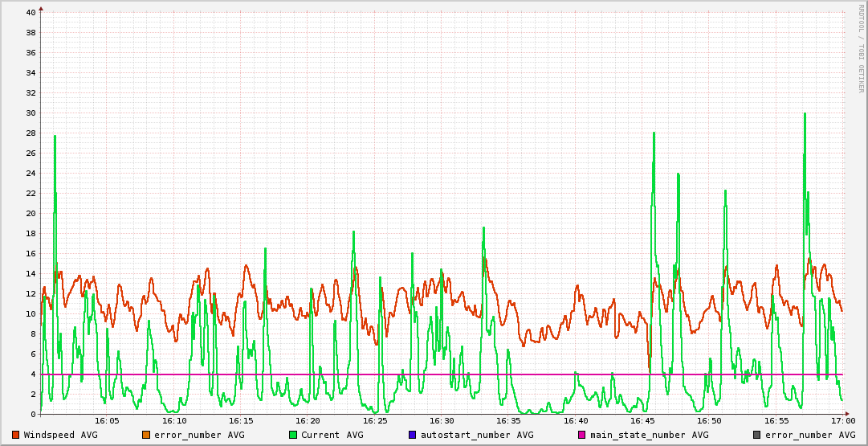Click the 4 value on the y-axis
868x446 pixels.
34,374
